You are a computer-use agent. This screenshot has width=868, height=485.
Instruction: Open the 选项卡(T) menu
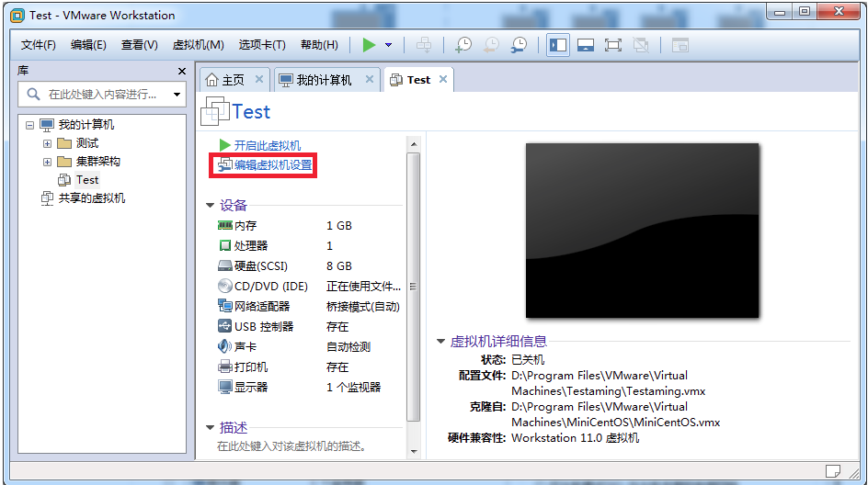tap(262, 45)
